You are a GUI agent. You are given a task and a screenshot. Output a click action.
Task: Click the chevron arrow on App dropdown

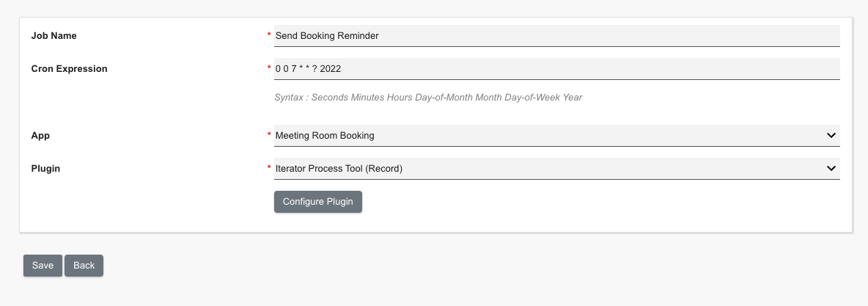831,136
